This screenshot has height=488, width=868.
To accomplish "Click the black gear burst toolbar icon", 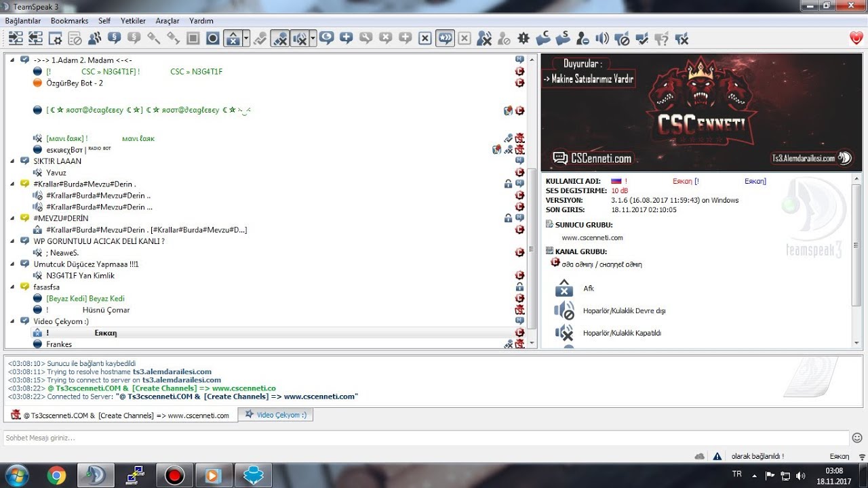I will (524, 39).
